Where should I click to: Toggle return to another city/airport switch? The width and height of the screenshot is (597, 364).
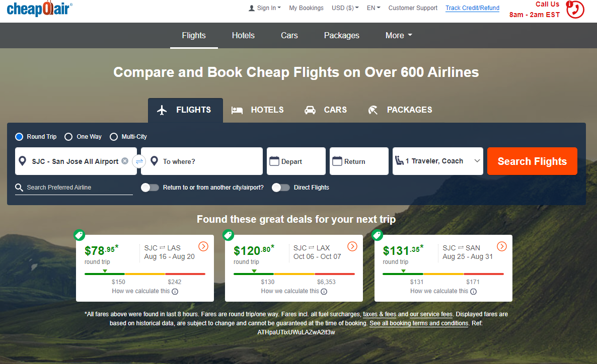[x=150, y=187]
